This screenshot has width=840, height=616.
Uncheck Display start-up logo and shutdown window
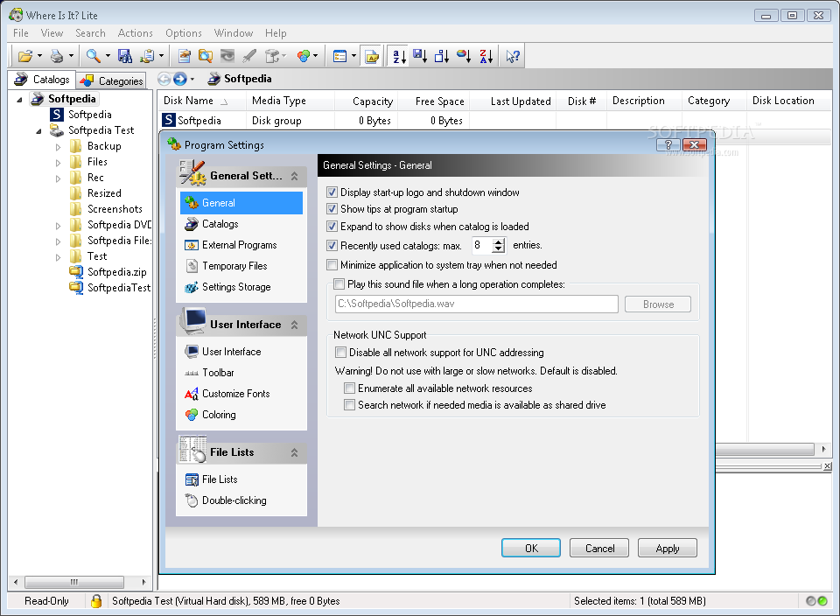click(332, 192)
